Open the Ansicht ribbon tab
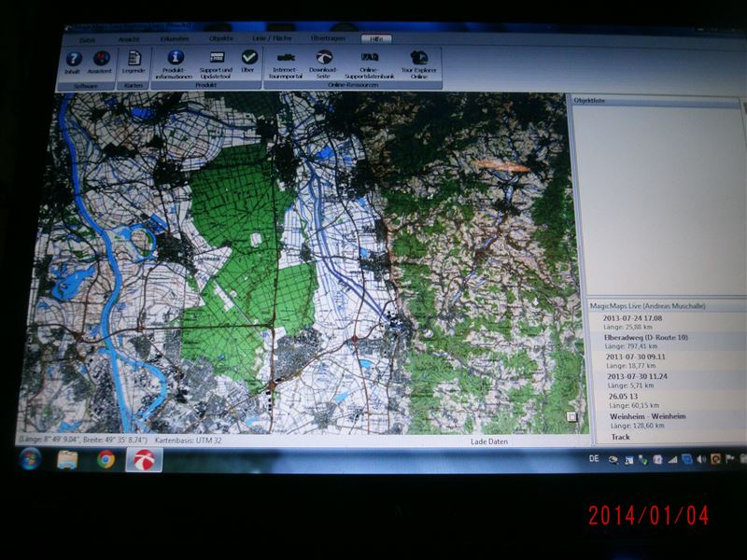Image resolution: width=747 pixels, height=560 pixels. (x=129, y=39)
